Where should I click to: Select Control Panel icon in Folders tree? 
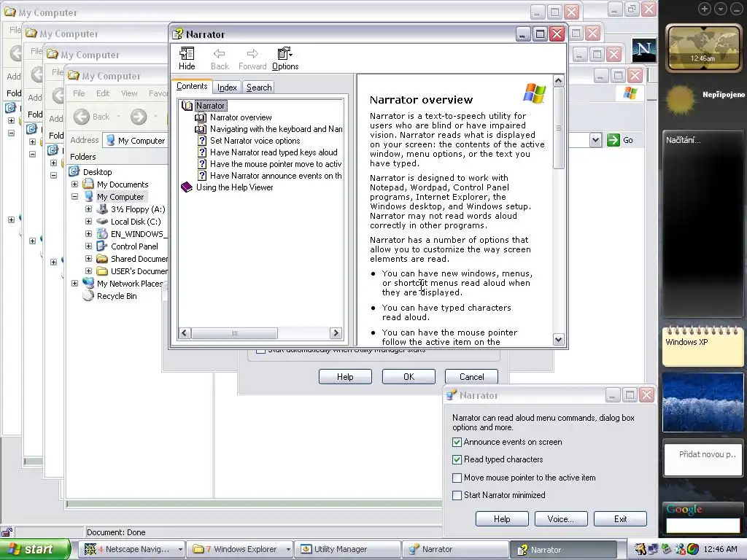tap(102, 246)
